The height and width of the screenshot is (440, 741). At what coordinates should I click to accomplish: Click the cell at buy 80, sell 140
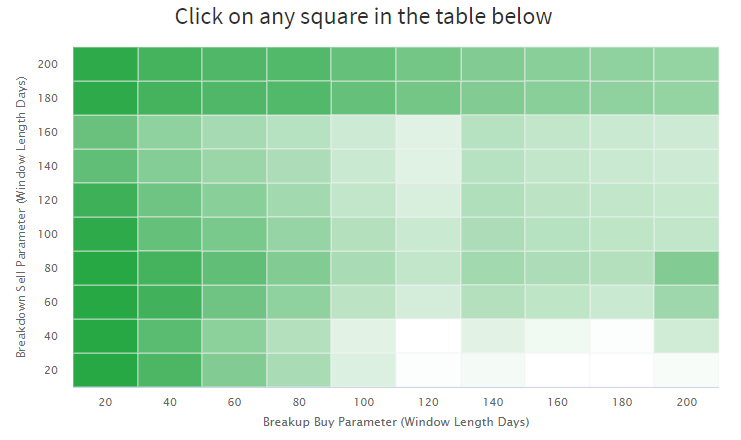pyautogui.click(x=299, y=166)
